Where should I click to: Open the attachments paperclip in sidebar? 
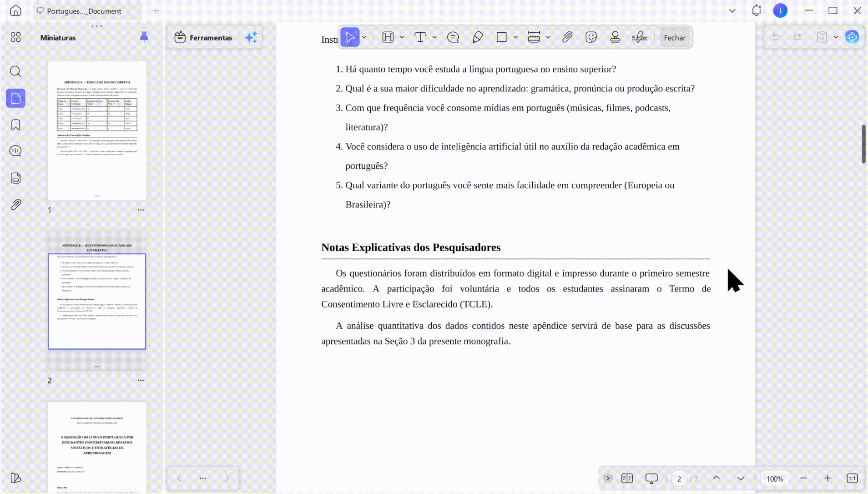tap(16, 205)
